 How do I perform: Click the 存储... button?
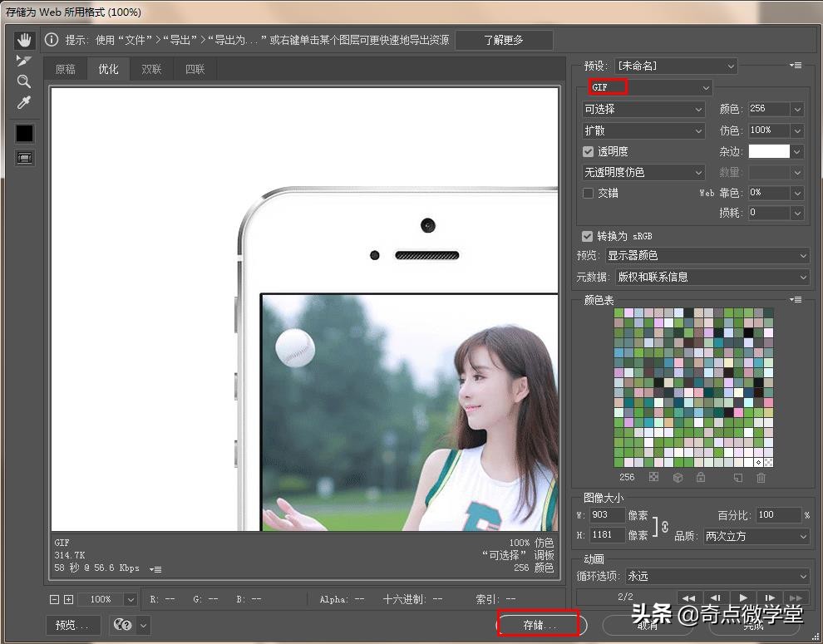(539, 625)
